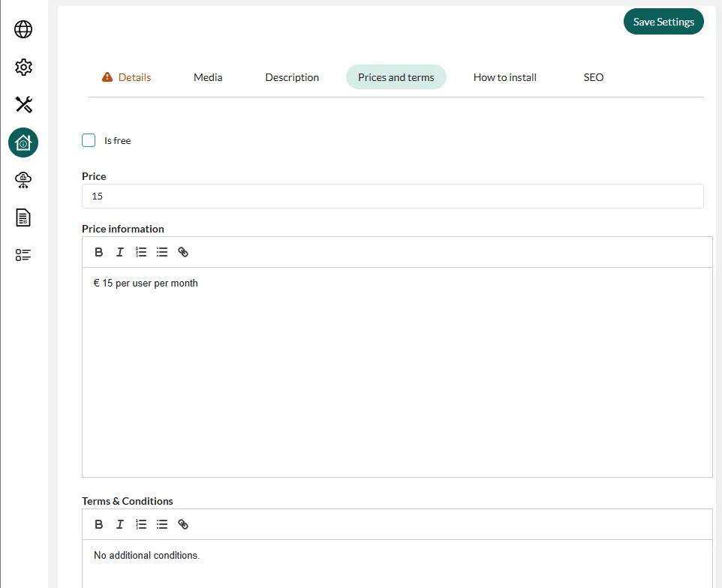The height and width of the screenshot is (588, 722).
Task: Click the checklist icon in the sidebar
Action: [23, 255]
